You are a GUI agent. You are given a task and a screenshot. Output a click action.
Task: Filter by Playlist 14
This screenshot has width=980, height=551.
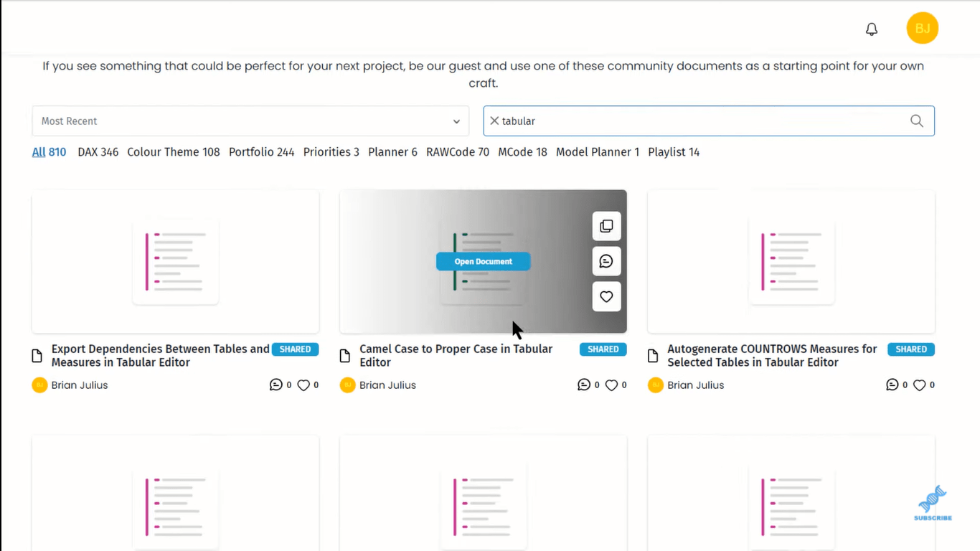674,152
